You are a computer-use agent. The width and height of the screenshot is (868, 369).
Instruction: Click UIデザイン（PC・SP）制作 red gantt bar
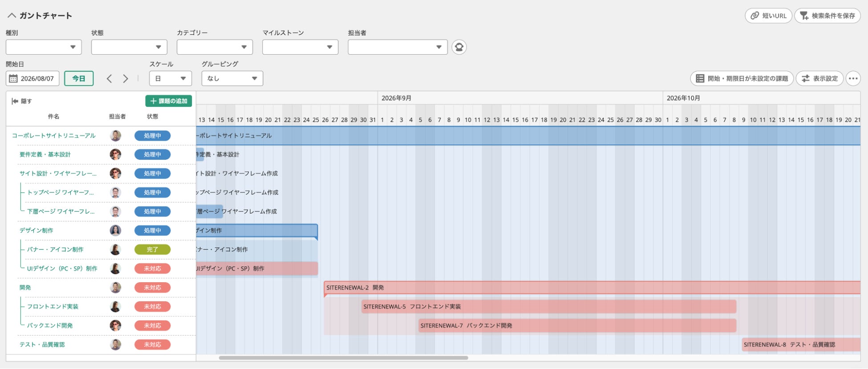click(x=257, y=269)
